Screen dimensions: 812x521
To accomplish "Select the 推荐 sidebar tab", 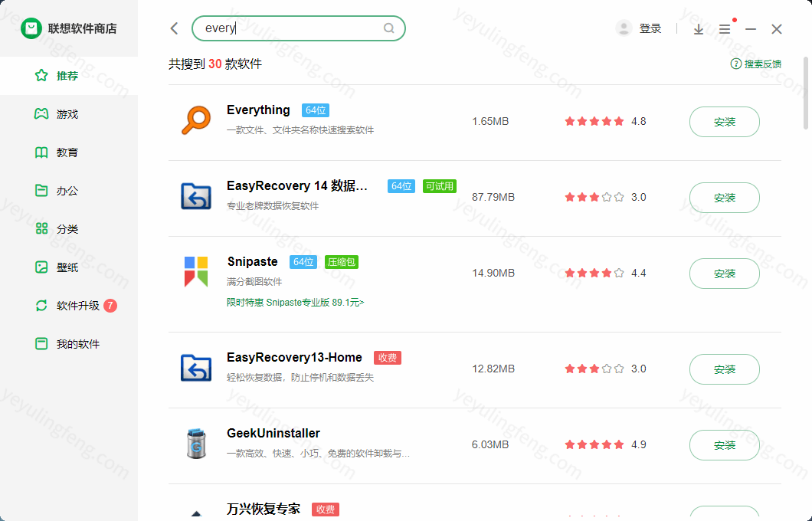I will click(69, 76).
